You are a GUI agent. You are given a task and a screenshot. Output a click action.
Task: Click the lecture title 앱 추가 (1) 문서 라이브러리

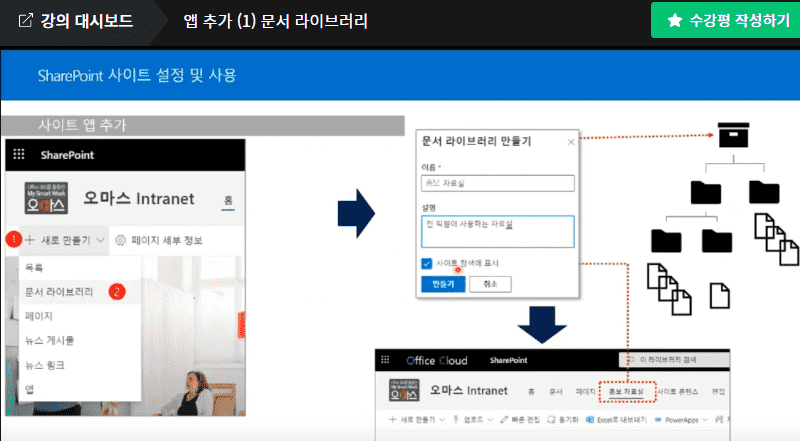[x=276, y=21]
